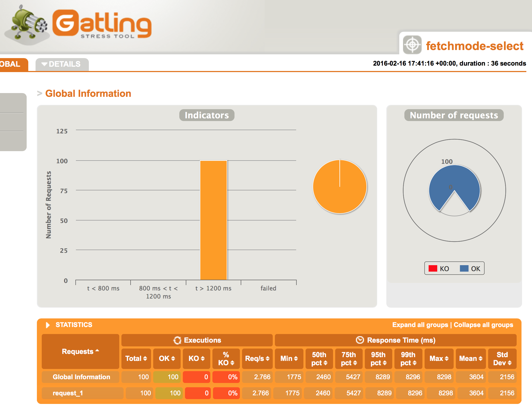The image size is (532, 412).
Task: Click Collapse all groups link
Action: (483, 325)
